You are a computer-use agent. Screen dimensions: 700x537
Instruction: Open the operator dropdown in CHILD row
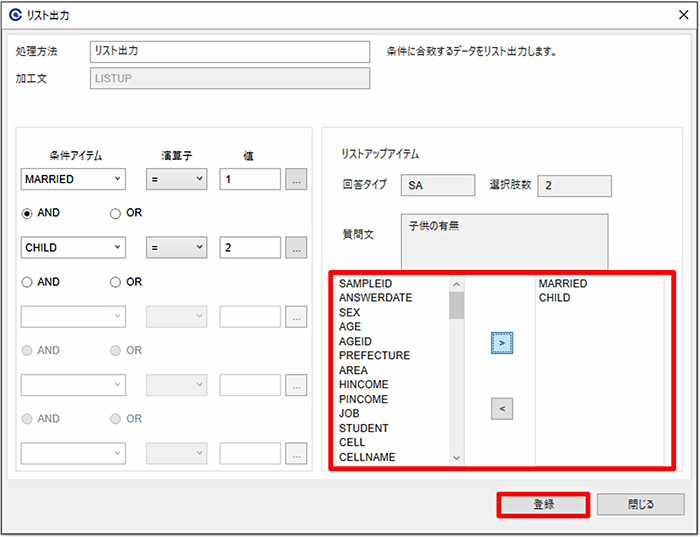coord(177,247)
